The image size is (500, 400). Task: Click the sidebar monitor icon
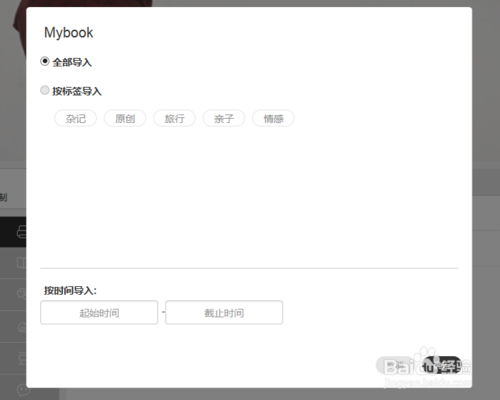coord(21,358)
